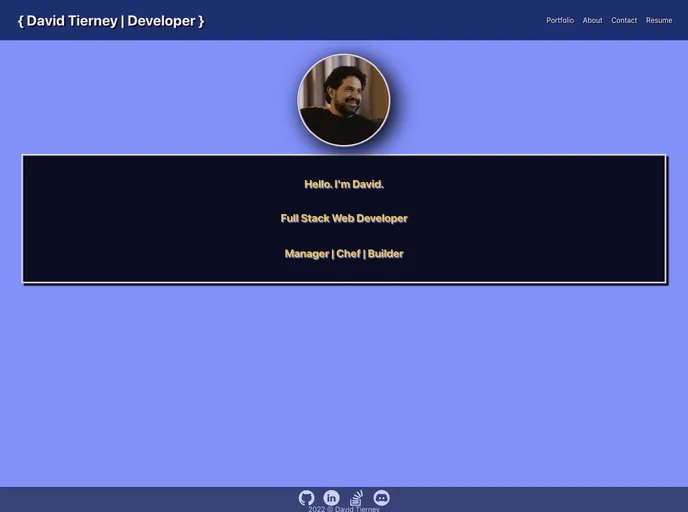
Task: Select Contact in the top navigation
Action: click(624, 20)
